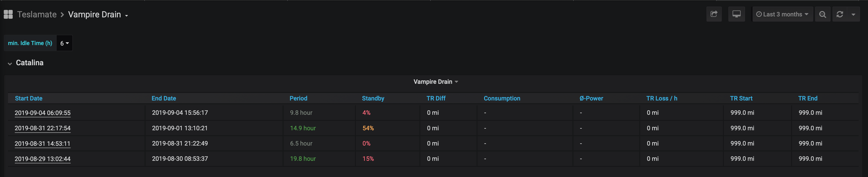
Task: Click the Grafana dashboards grid icon
Action: click(8, 15)
